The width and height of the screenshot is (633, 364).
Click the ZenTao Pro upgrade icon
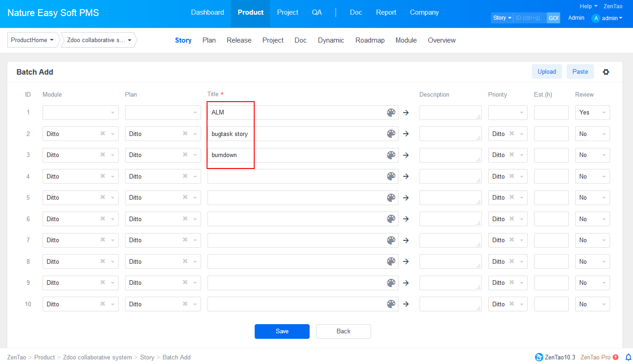(616, 357)
